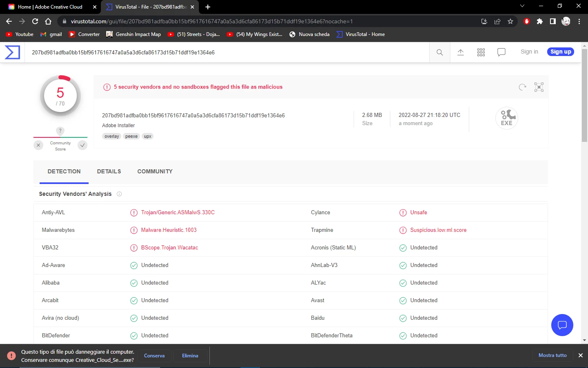
Task: Open the blue chat bubble widget
Action: click(562, 325)
